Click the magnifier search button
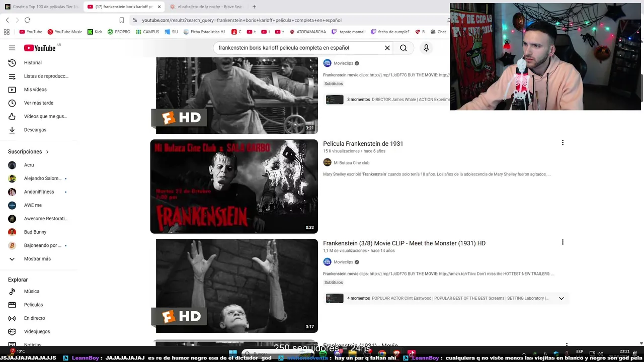Screen dimensions: 644x362 click(404, 48)
